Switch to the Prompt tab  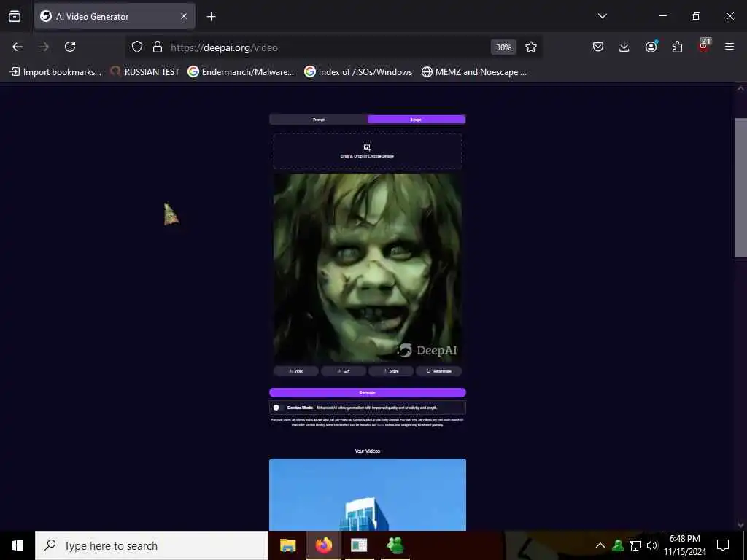click(318, 120)
